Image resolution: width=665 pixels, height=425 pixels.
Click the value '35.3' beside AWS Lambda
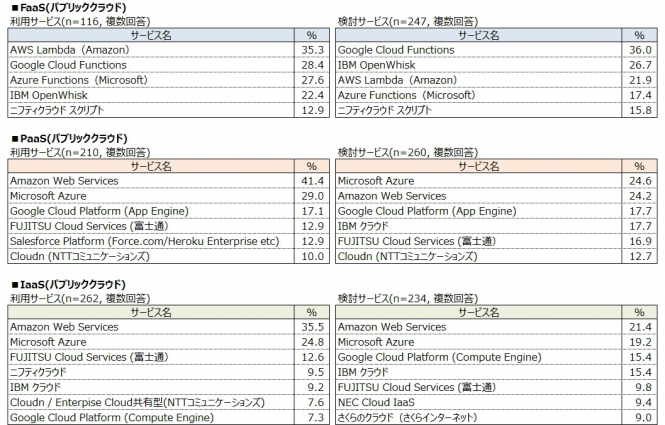[x=313, y=50]
